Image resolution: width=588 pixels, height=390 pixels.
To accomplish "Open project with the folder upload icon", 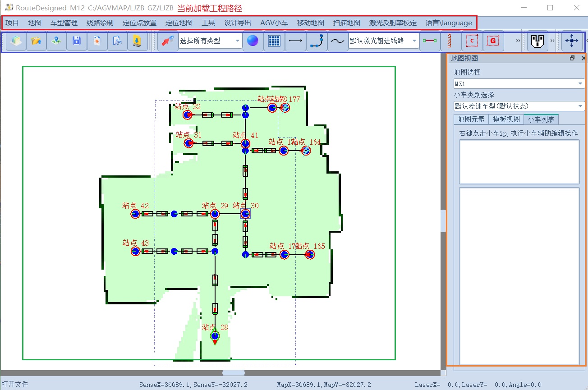I will (36, 41).
